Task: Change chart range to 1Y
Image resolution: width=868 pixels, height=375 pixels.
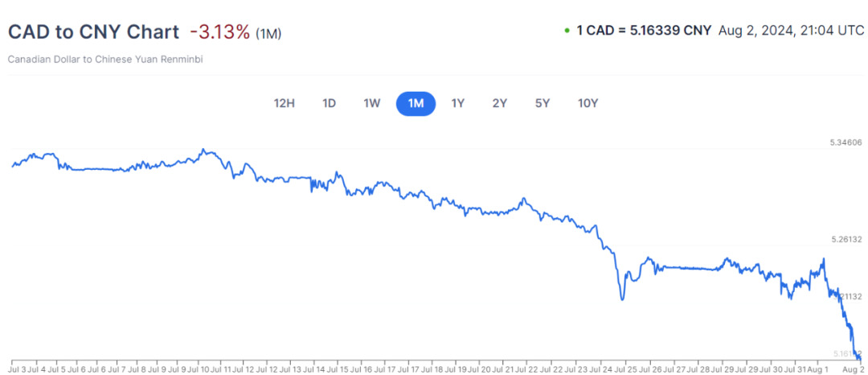Action: pos(458,103)
